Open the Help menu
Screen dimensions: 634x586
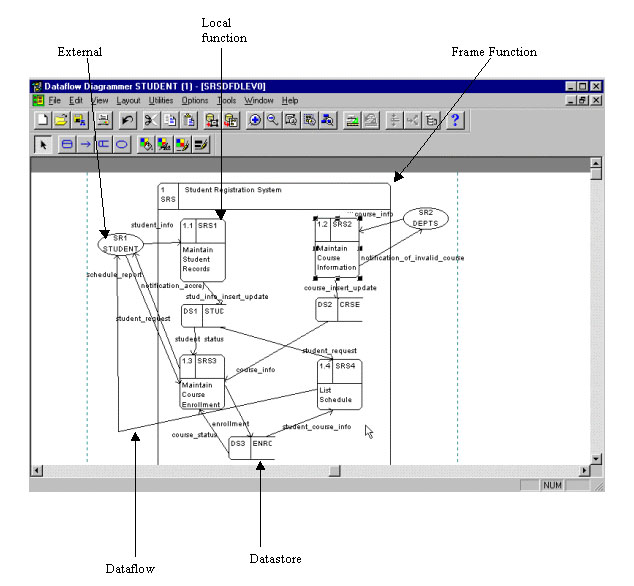pos(290,100)
